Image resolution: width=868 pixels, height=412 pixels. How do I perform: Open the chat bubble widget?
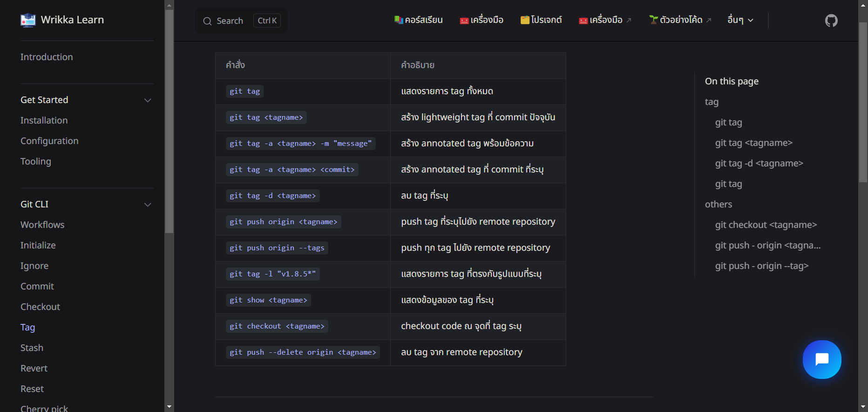(x=822, y=359)
